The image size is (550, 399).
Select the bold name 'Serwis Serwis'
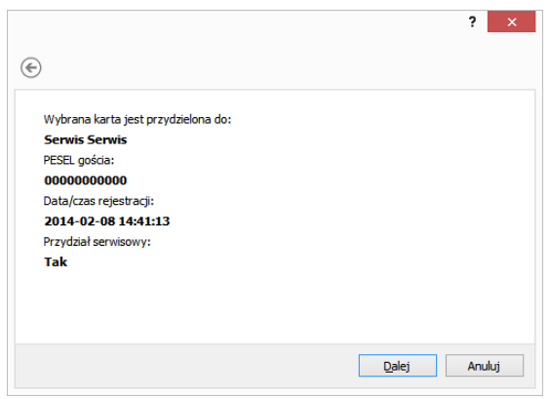click(x=85, y=140)
